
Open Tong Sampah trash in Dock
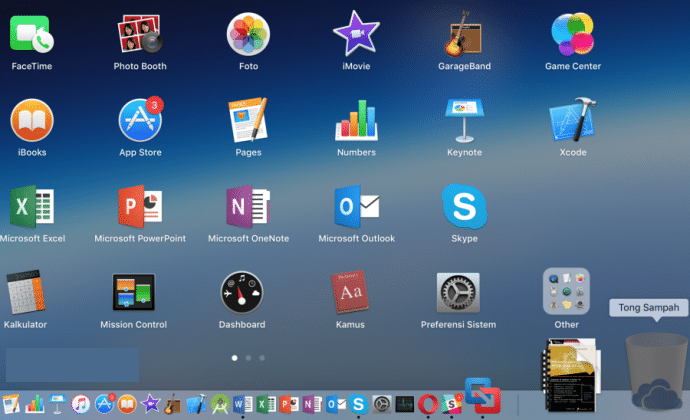pyautogui.click(x=657, y=372)
